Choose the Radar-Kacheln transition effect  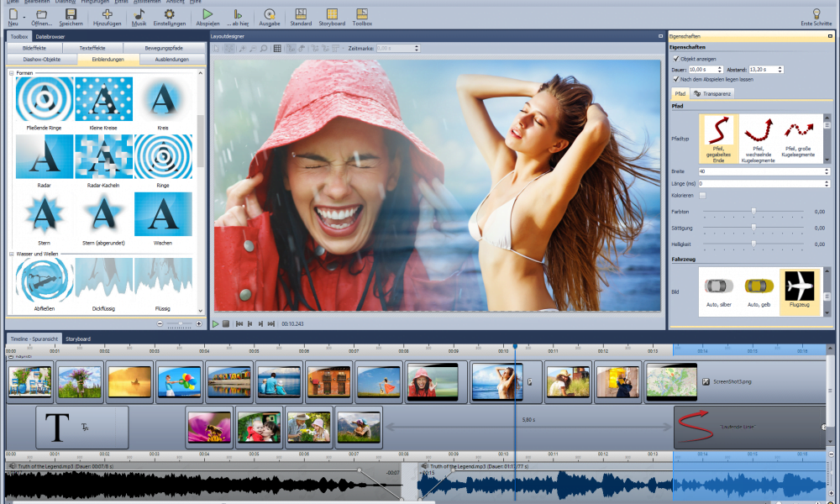click(103, 156)
